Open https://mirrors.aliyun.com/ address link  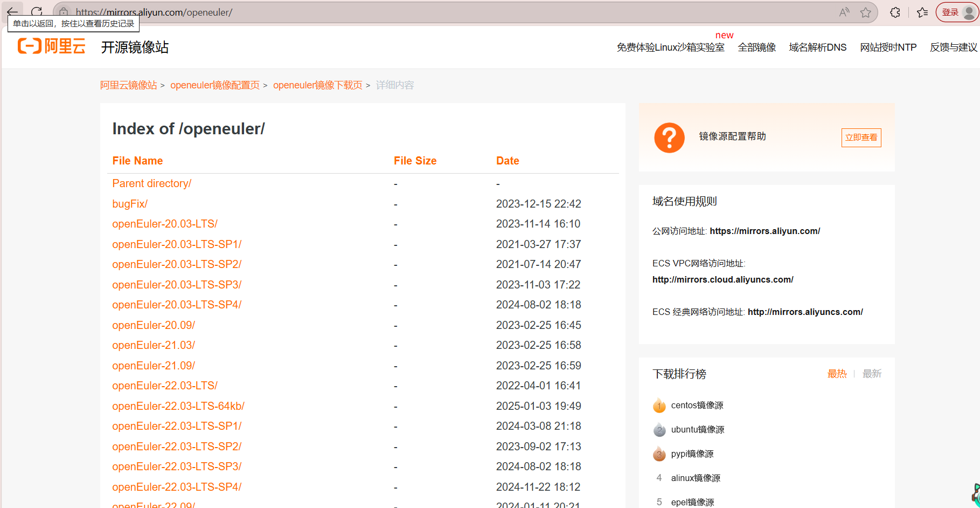coord(765,231)
